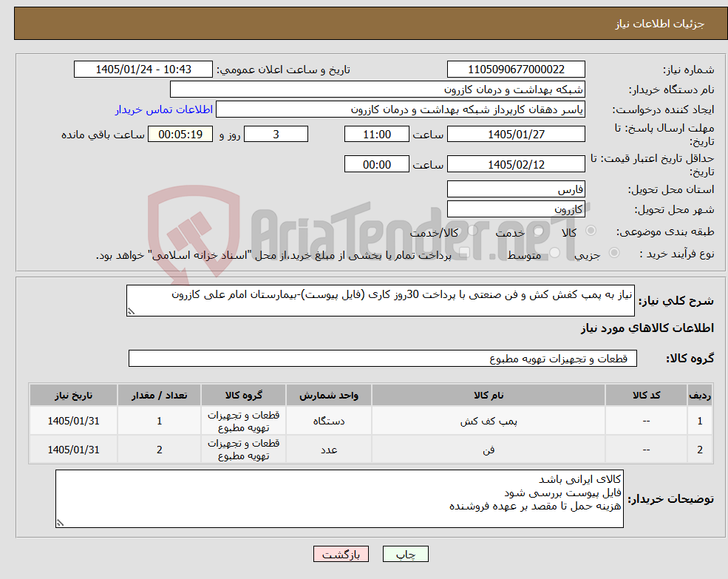728x579 pixels.
Task: Click unit cell دستگاه
Action: point(329,421)
